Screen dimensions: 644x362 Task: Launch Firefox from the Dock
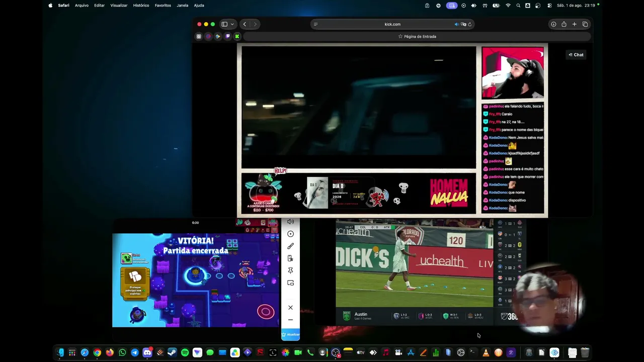(x=110, y=352)
